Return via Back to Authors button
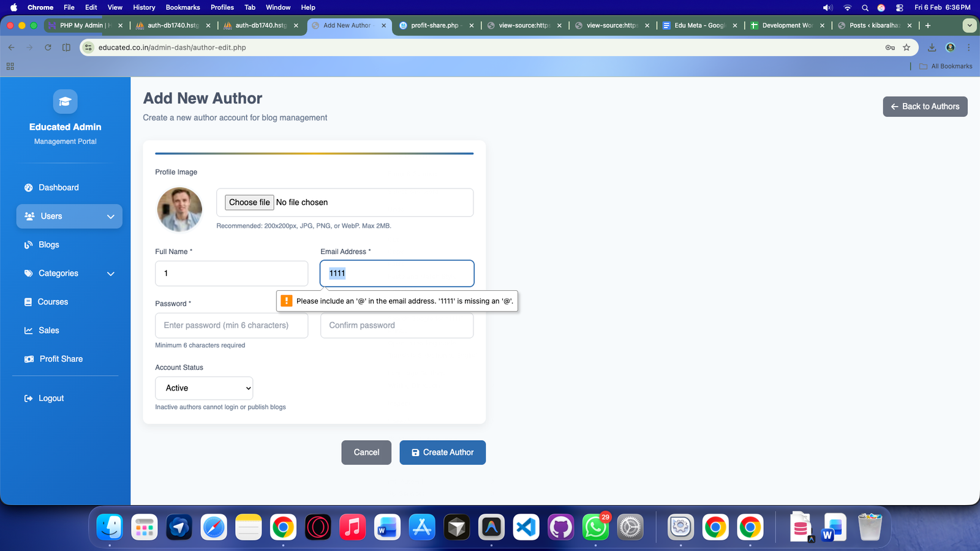The height and width of the screenshot is (551, 980). click(925, 107)
